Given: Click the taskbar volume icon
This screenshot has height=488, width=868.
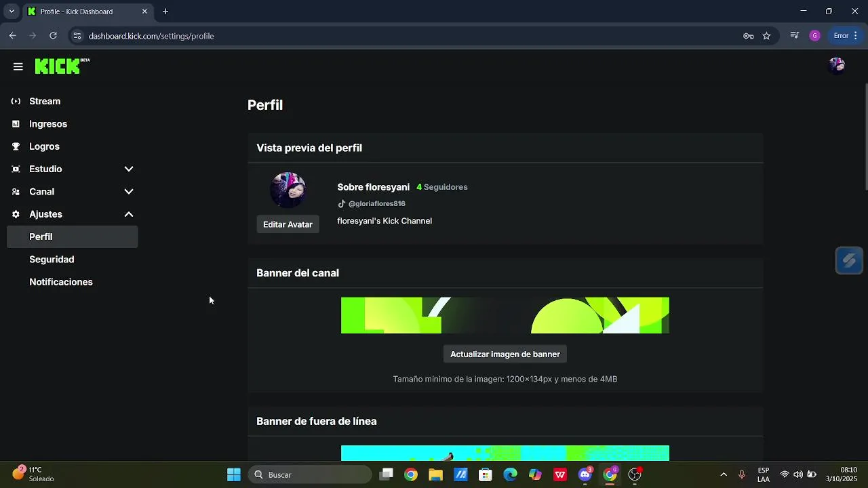Looking at the screenshot, I should (x=798, y=474).
